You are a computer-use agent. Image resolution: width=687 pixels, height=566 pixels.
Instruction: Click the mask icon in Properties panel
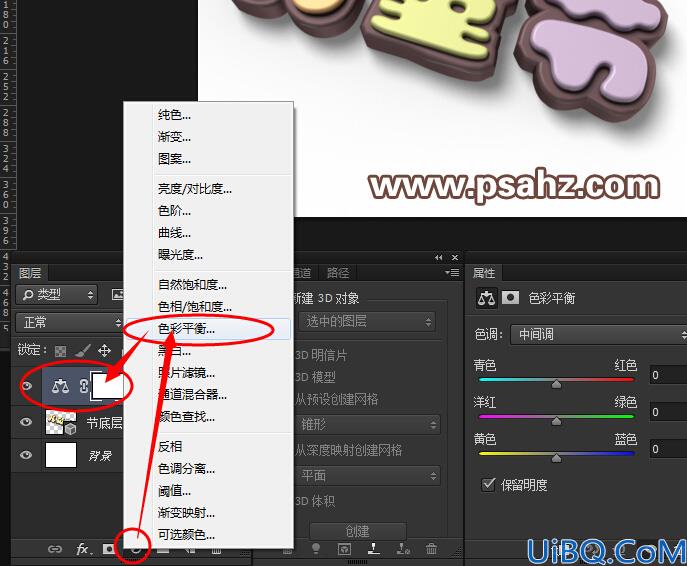[x=510, y=298]
